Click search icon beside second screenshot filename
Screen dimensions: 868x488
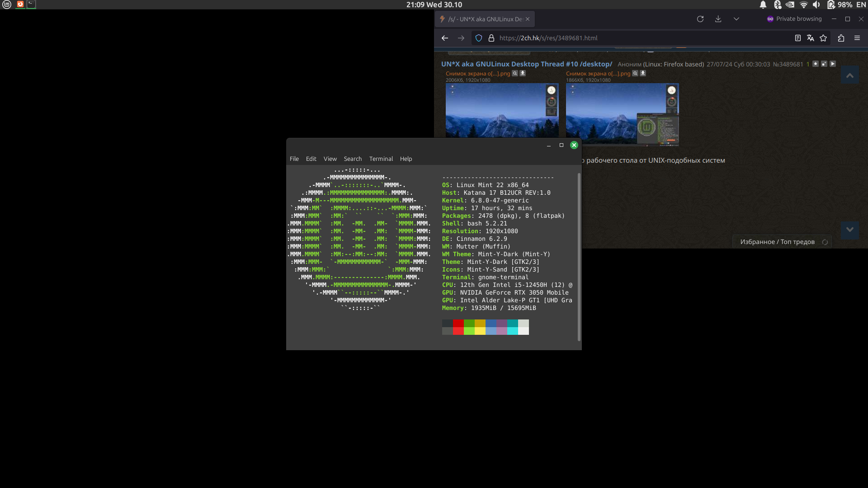[x=635, y=73]
